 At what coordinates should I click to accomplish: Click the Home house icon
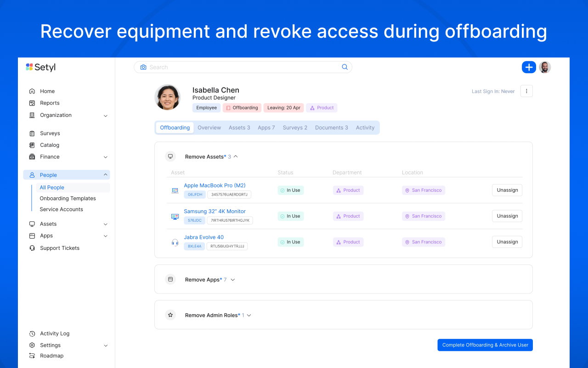pos(32,91)
